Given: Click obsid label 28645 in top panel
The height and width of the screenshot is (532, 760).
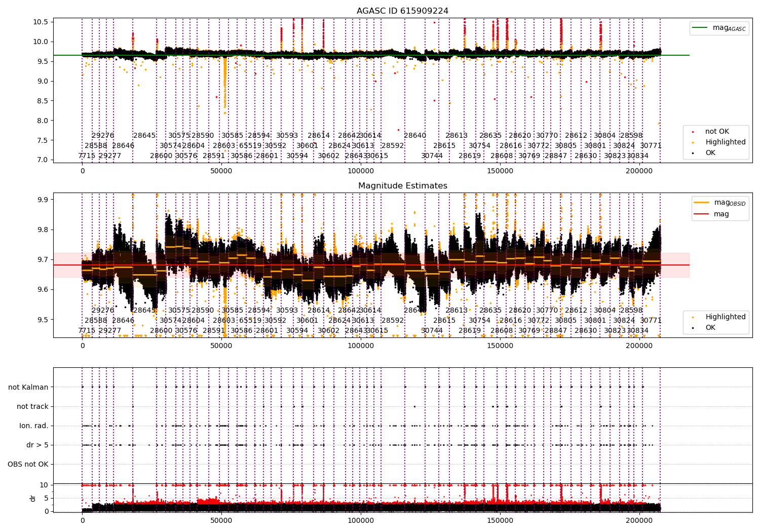Looking at the screenshot, I should pos(144,136).
